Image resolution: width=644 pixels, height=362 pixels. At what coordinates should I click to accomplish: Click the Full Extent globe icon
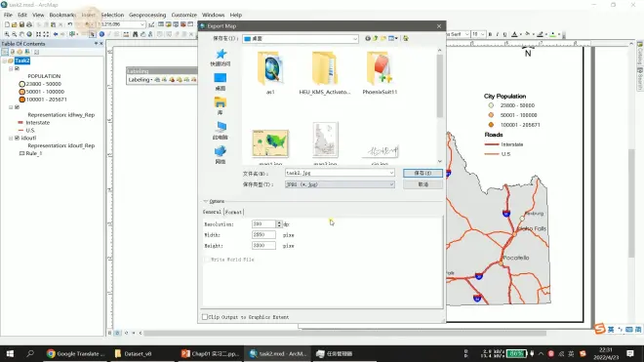point(29,34)
